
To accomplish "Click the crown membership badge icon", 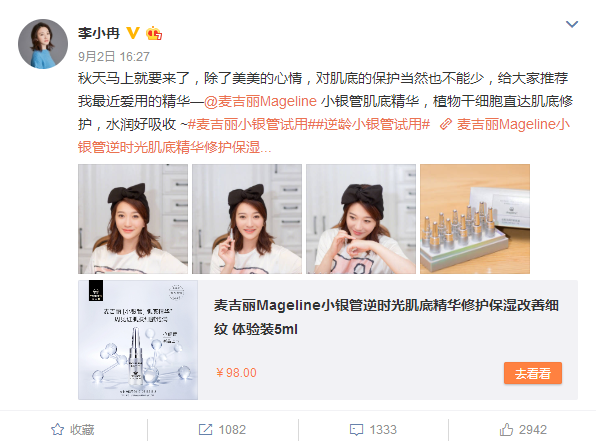I will 154,33.
